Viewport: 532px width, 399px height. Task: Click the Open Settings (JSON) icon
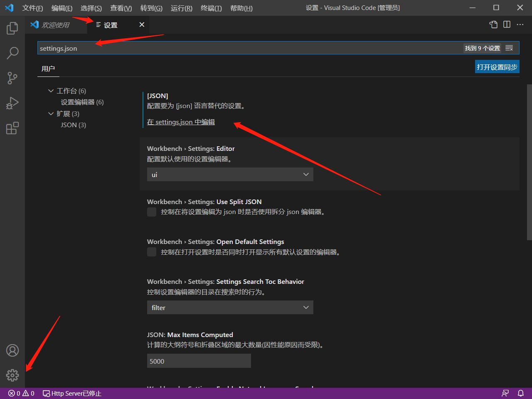493,25
